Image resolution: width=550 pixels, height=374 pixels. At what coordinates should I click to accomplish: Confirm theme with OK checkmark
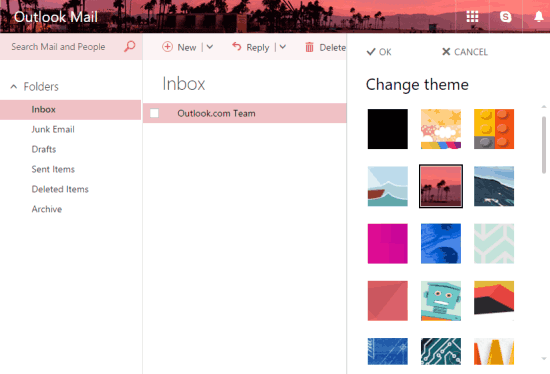(379, 52)
